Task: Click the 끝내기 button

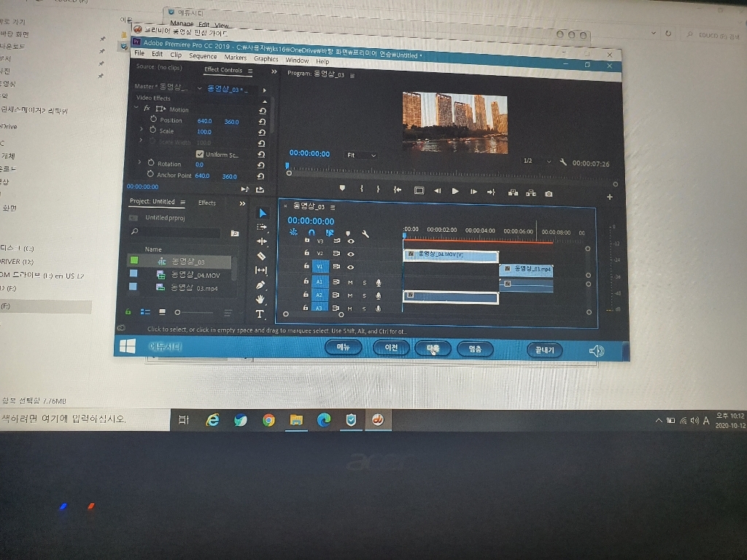Action: coord(544,350)
